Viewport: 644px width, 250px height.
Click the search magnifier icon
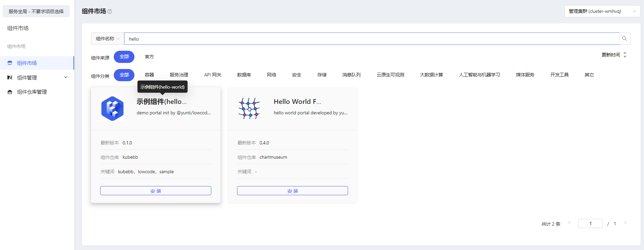pos(625,39)
